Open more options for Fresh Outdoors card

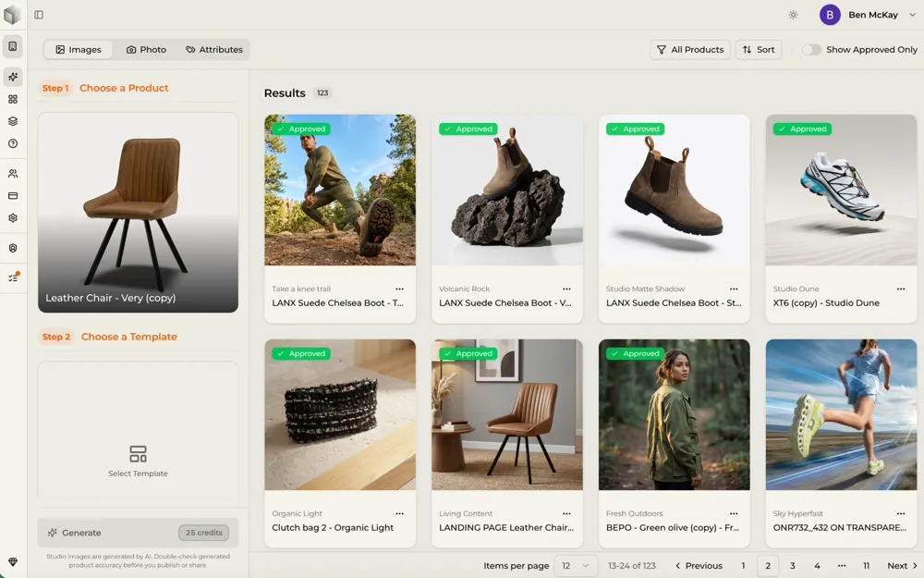(734, 513)
